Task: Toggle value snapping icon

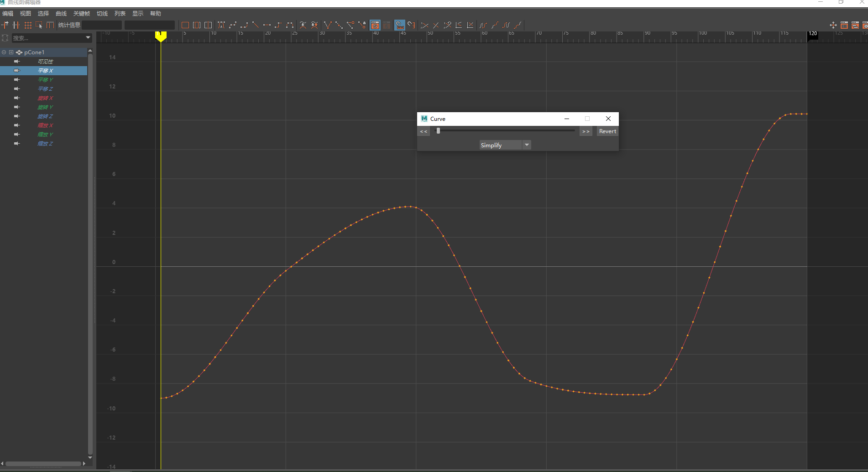Action: pyautogui.click(x=412, y=25)
